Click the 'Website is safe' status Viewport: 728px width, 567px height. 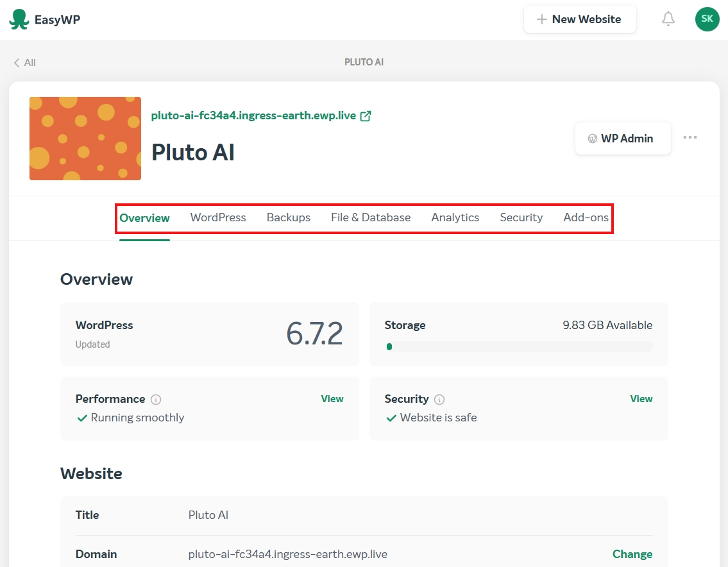click(438, 418)
